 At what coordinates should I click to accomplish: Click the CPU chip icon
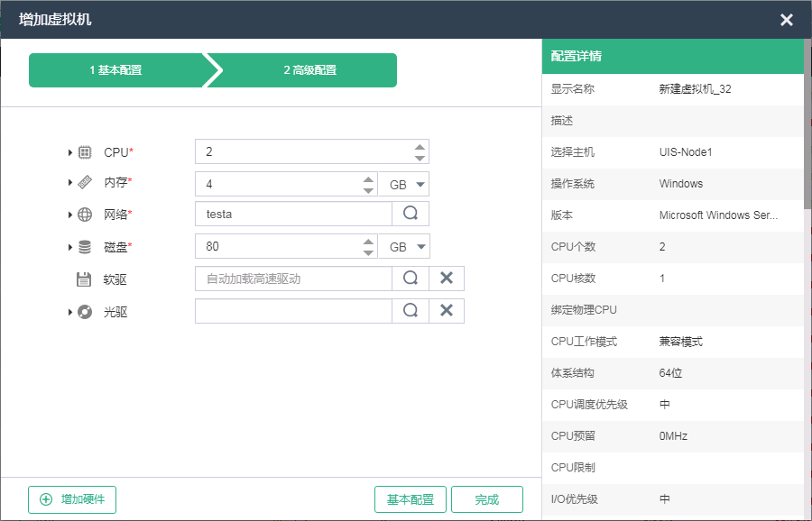(85, 152)
